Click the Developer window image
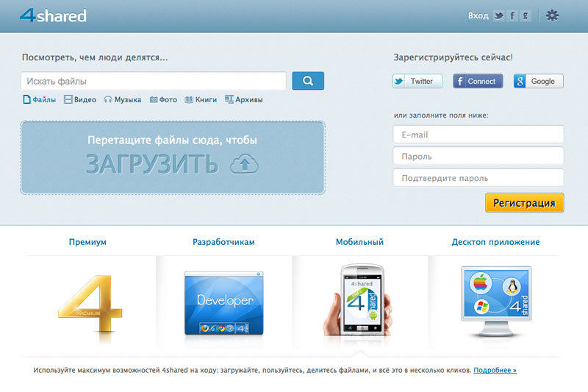The image size is (588, 392). click(x=224, y=303)
